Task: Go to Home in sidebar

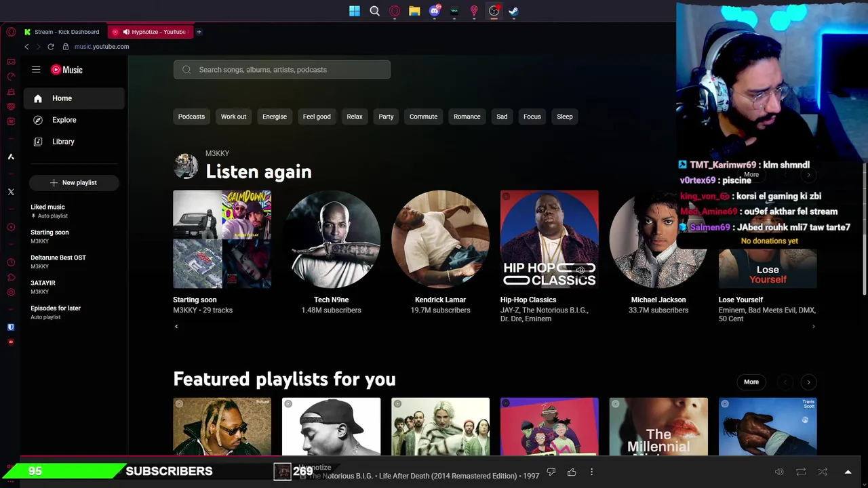Action: [x=75, y=98]
